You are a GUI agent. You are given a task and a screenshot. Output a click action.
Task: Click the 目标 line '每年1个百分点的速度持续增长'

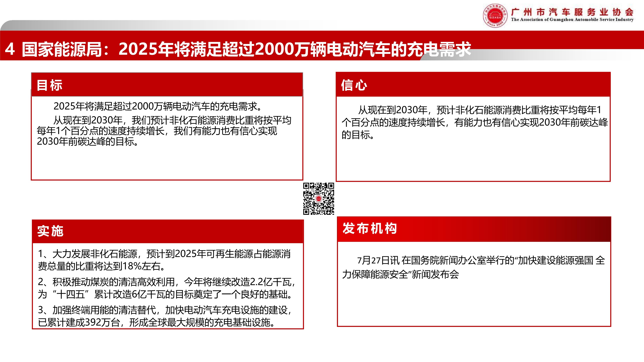tap(157, 131)
